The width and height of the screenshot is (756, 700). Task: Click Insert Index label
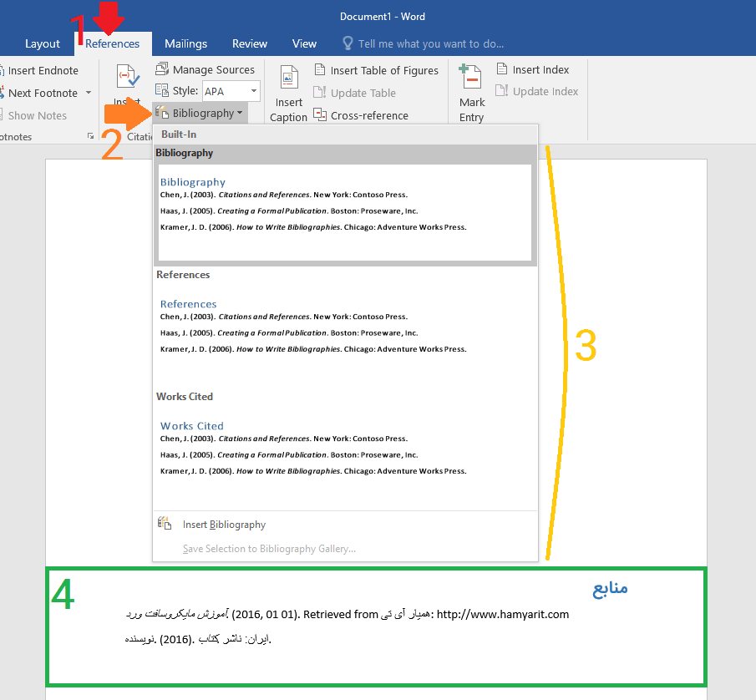(540, 70)
